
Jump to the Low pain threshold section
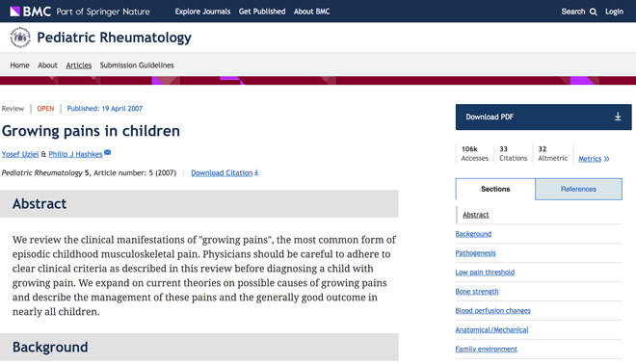(485, 272)
